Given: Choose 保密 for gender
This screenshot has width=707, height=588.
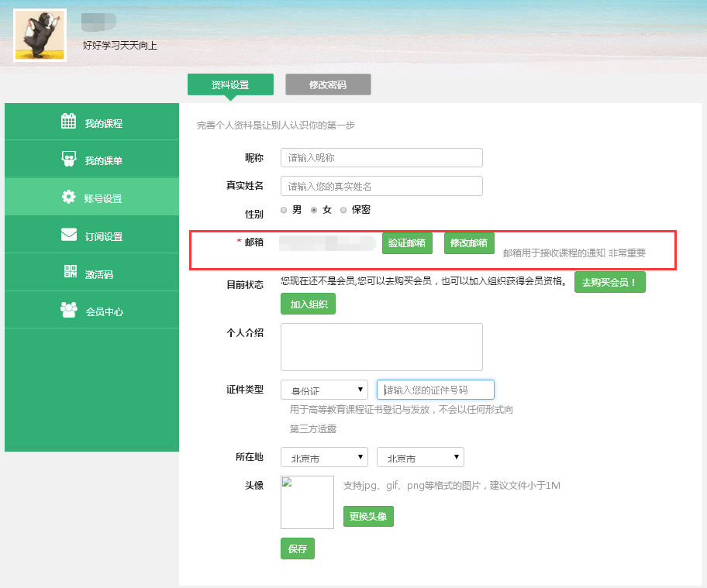Looking at the screenshot, I should [x=343, y=209].
